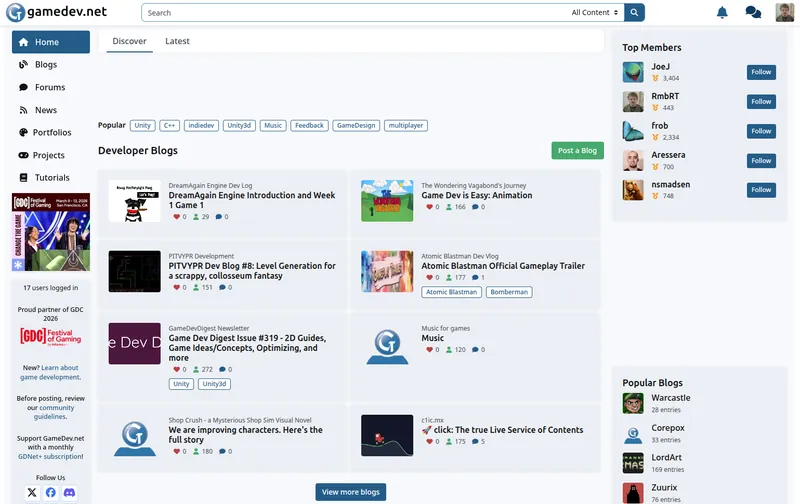
Task: Select the indiedev popular tag
Action: (x=201, y=125)
